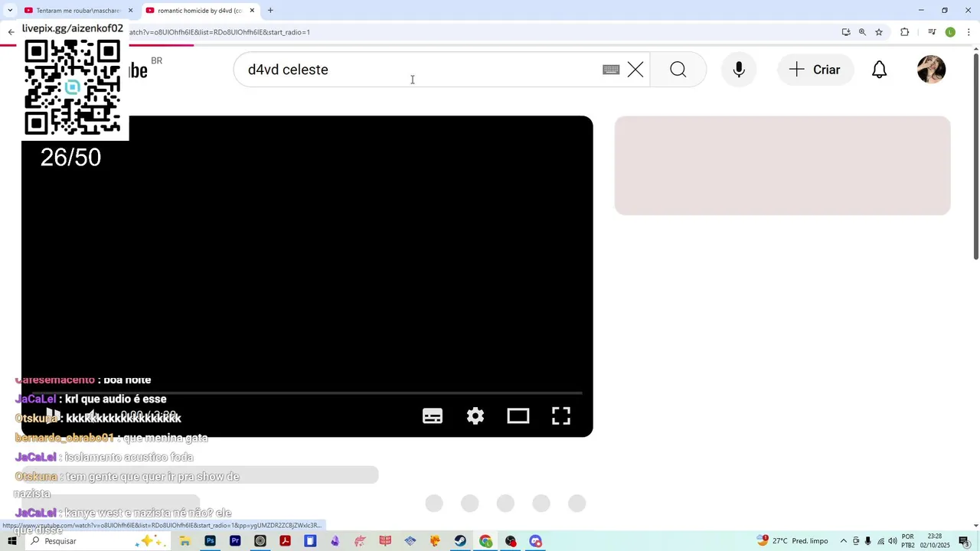The height and width of the screenshot is (551, 980).
Task: Click the address bar URL
Action: point(219,32)
